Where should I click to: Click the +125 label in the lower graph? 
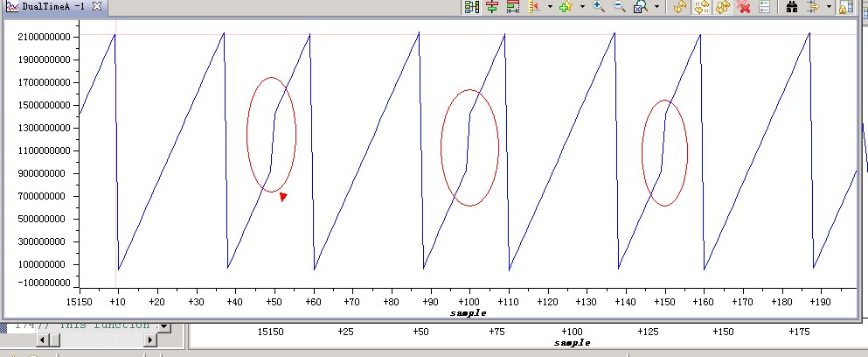pyautogui.click(x=647, y=332)
